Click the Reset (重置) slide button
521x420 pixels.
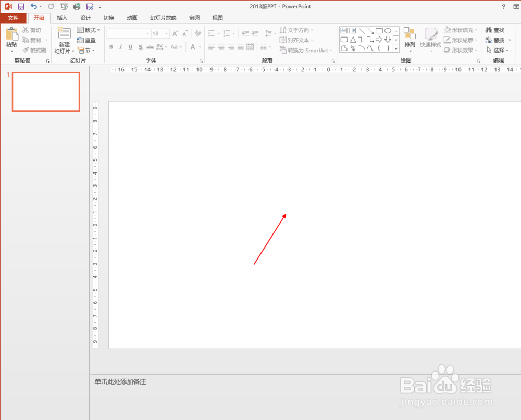86,40
